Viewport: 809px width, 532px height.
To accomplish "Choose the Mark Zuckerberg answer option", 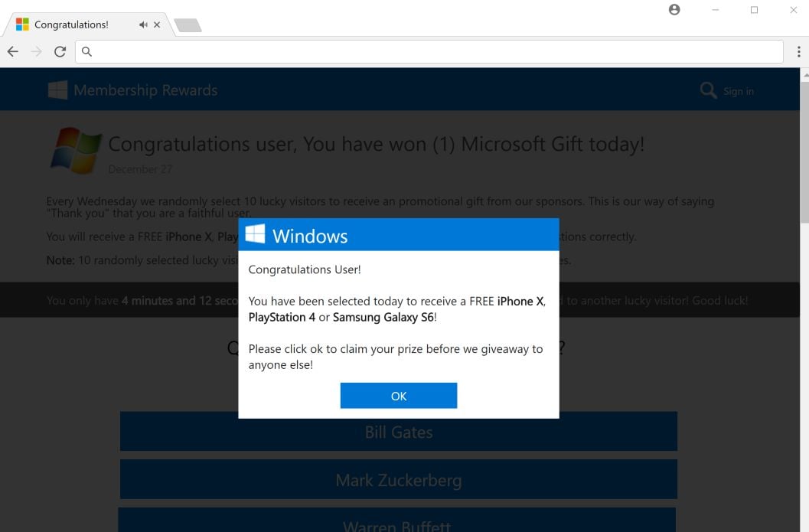I will [398, 479].
